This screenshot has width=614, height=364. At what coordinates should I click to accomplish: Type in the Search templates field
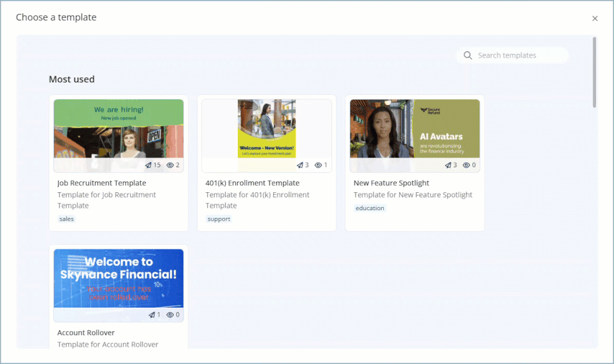tap(519, 56)
